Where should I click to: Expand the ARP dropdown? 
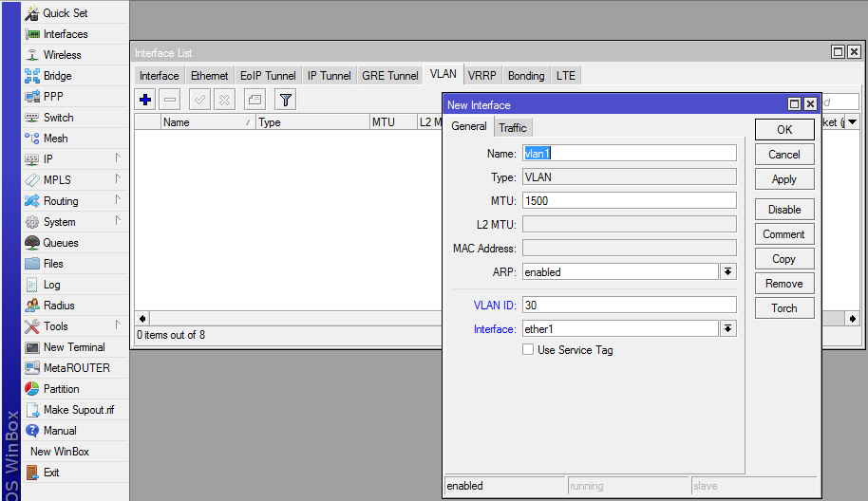[728, 272]
